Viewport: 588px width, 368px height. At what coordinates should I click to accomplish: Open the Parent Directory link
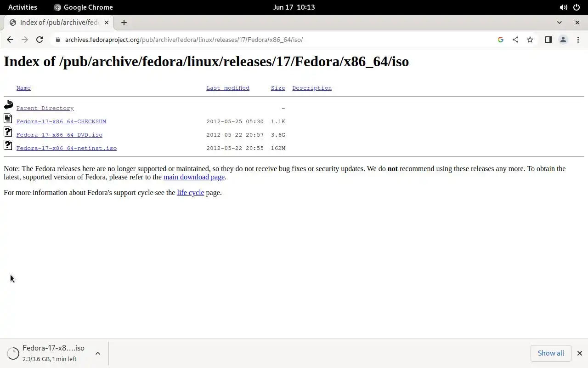tap(45, 108)
